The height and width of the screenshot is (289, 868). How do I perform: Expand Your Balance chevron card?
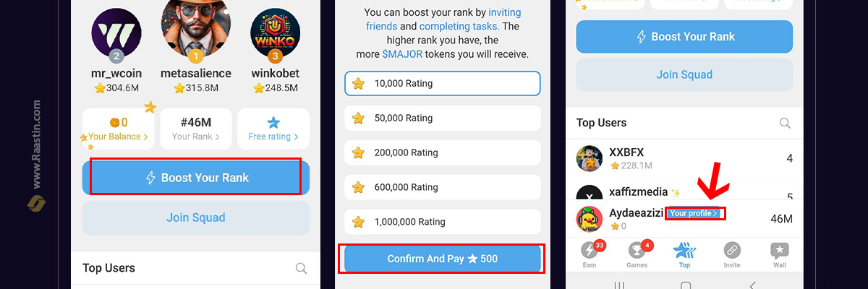coord(118,129)
